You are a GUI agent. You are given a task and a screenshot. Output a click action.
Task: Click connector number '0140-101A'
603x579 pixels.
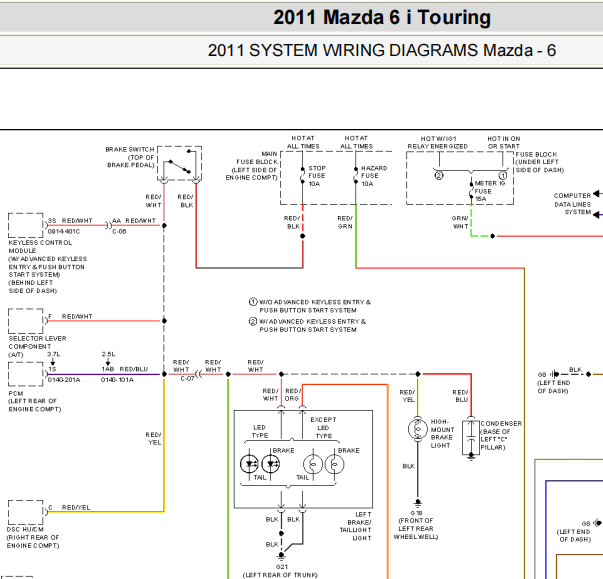pos(117,380)
